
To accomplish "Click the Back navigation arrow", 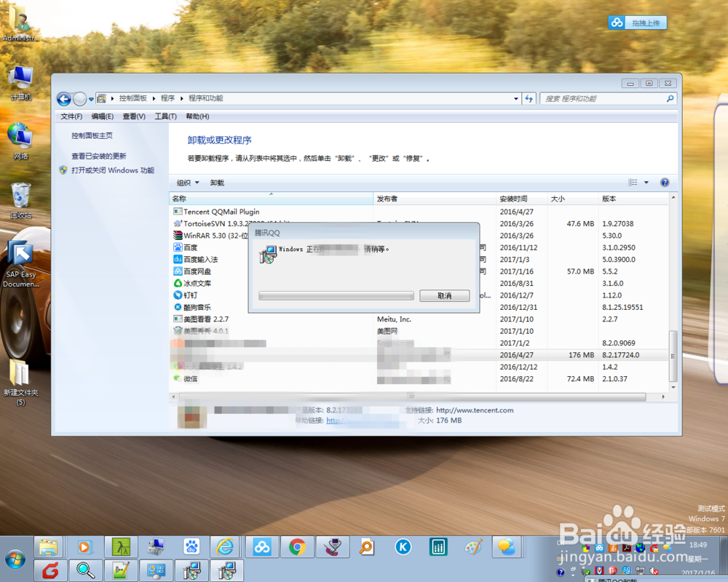I will pyautogui.click(x=64, y=98).
